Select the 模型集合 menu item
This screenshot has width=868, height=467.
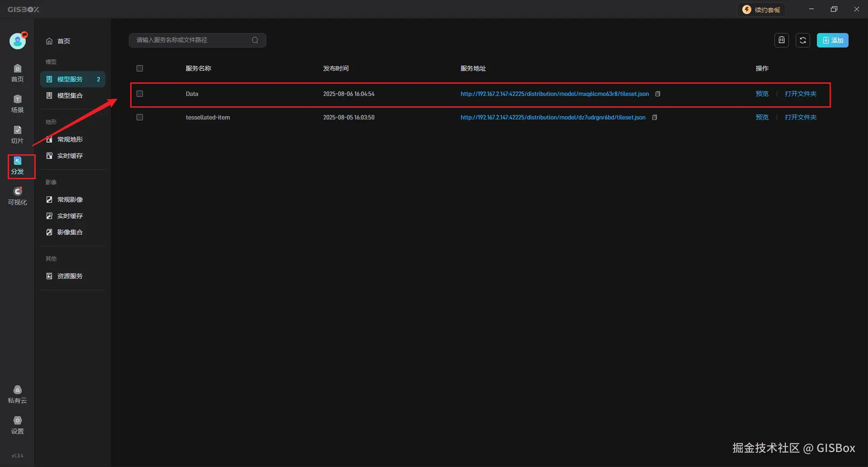72,95
